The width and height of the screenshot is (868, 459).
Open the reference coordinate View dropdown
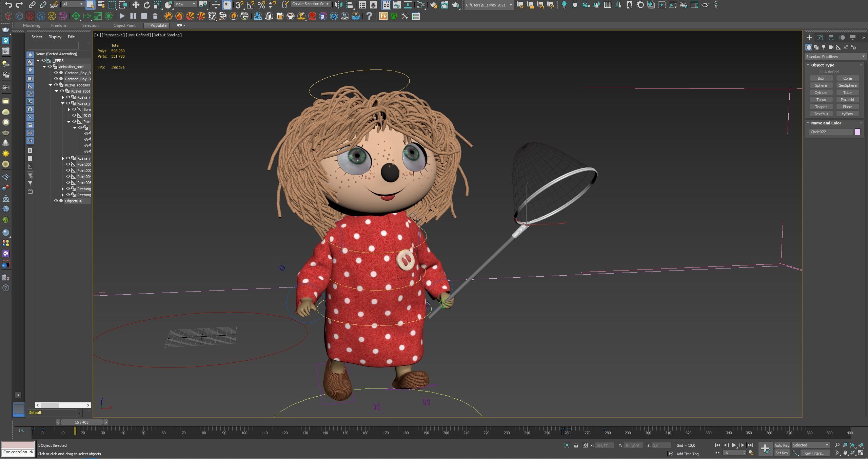(185, 4)
